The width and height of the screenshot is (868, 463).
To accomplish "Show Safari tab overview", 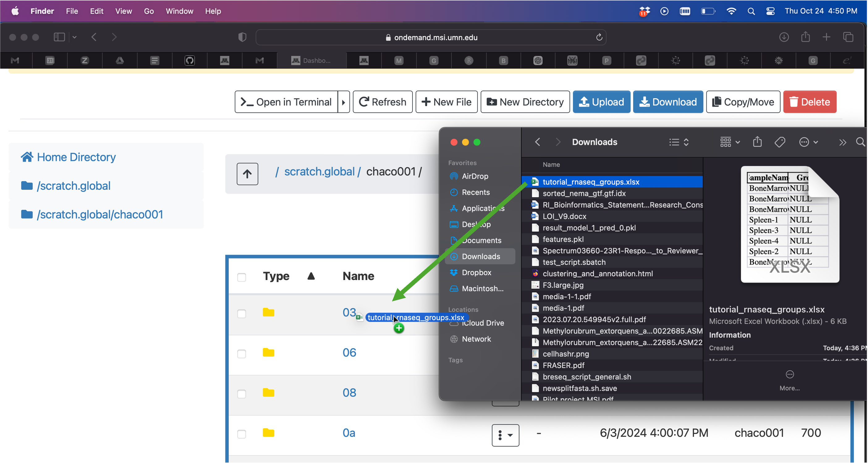I will pyautogui.click(x=848, y=37).
